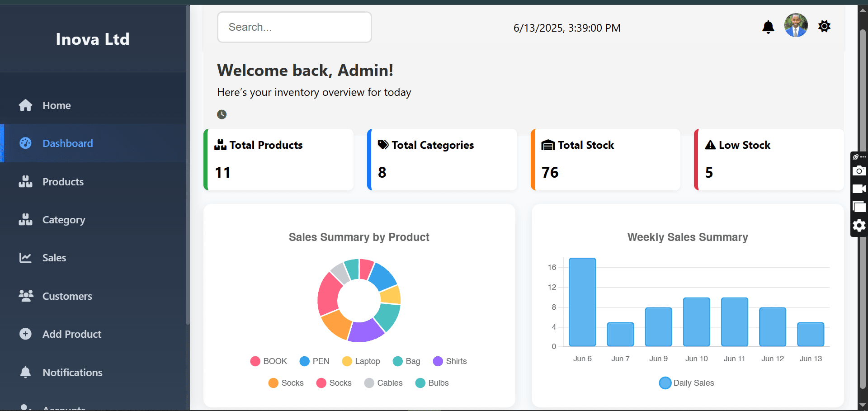Image resolution: width=868 pixels, height=411 pixels.
Task: Open the Total Categories card
Action: (442, 160)
